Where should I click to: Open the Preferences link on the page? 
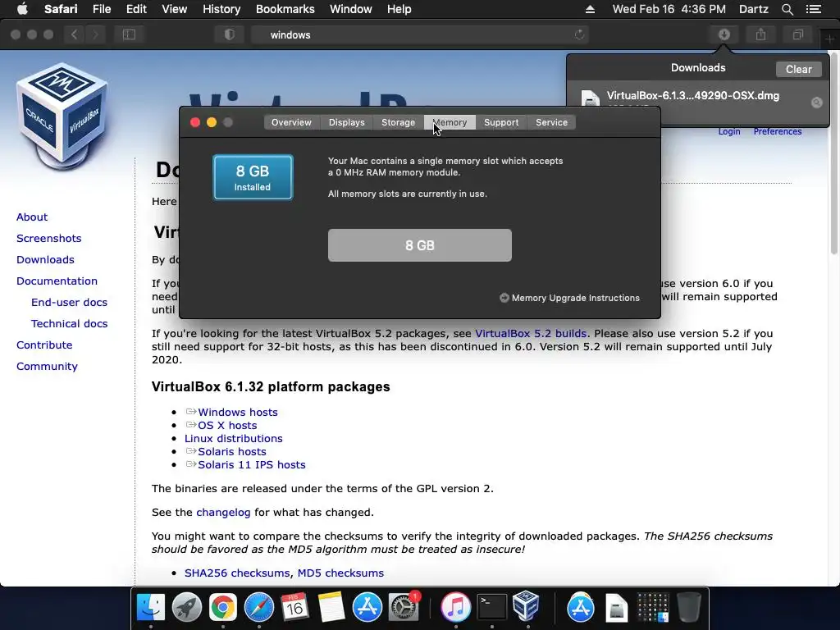pyautogui.click(x=778, y=132)
